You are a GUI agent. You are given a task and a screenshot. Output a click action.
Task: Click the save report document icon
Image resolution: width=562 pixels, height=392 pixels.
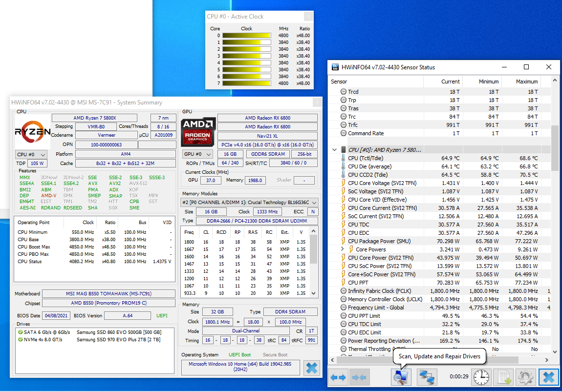pyautogui.click(x=503, y=377)
